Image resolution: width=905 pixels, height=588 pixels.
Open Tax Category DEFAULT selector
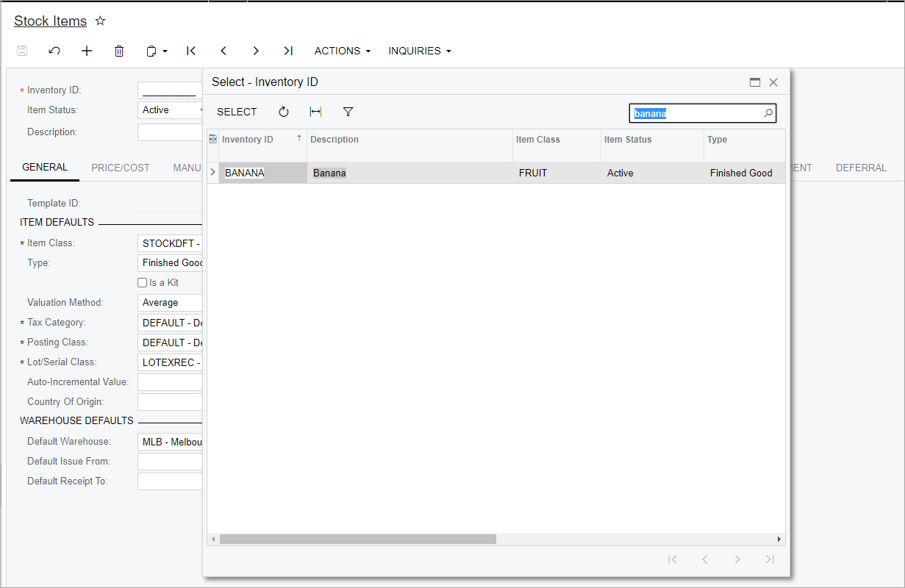[x=170, y=323]
